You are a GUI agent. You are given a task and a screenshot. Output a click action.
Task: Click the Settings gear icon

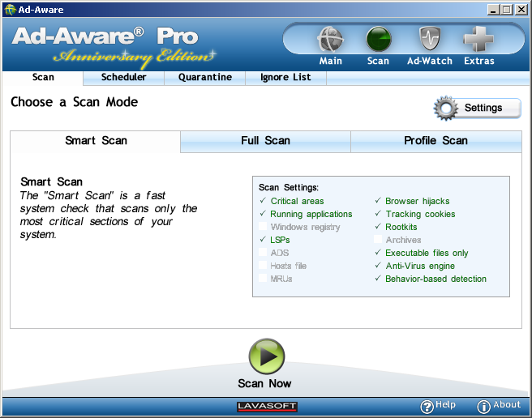pos(446,108)
